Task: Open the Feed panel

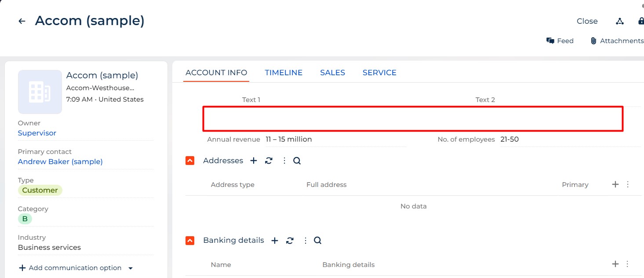Action: click(x=560, y=40)
